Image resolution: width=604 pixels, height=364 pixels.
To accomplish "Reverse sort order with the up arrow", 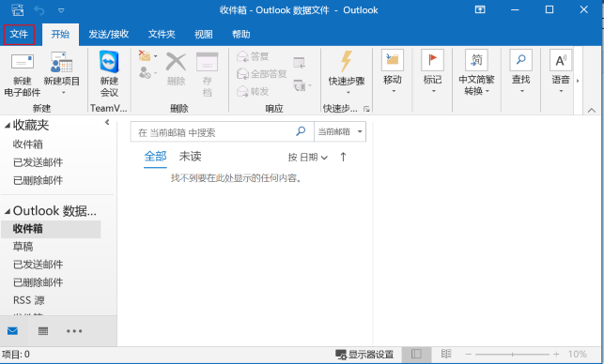I will coord(343,157).
